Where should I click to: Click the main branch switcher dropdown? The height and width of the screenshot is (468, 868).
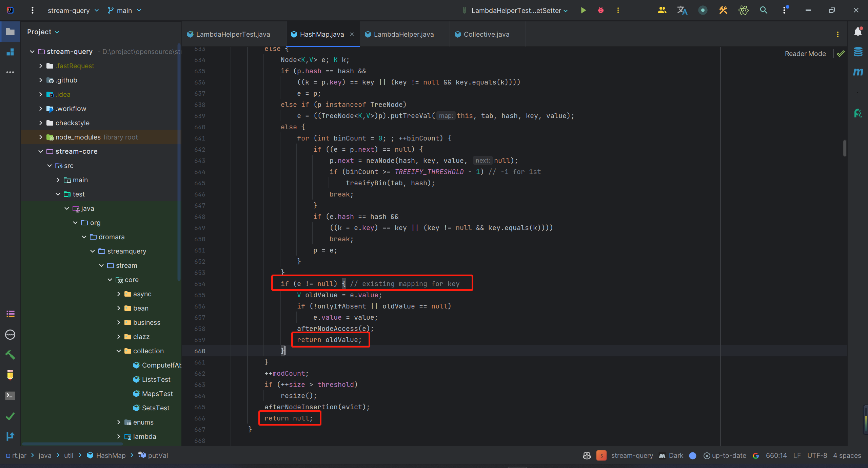pos(126,11)
